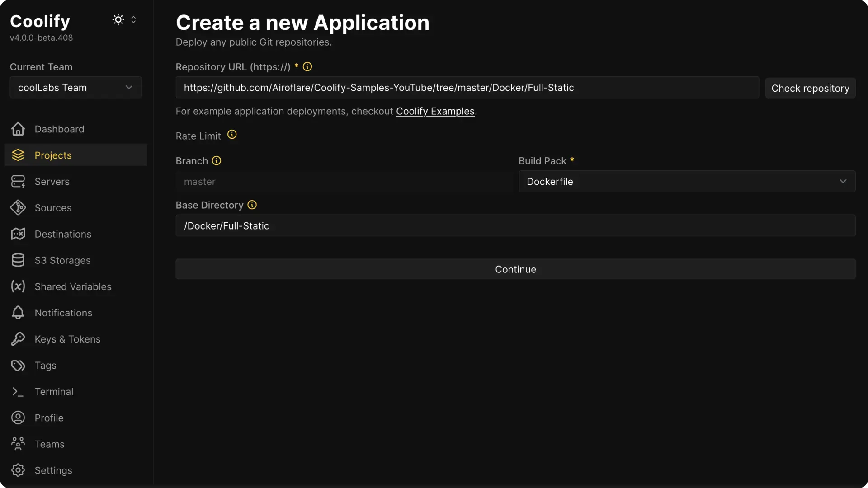Screen dimensions: 868x488
Task: Toggle theme using the sun icon
Action: pos(118,19)
